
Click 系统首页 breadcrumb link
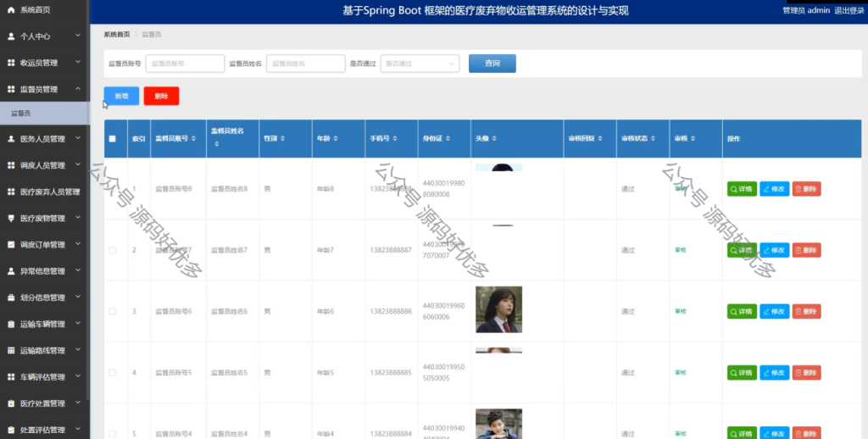click(x=117, y=34)
